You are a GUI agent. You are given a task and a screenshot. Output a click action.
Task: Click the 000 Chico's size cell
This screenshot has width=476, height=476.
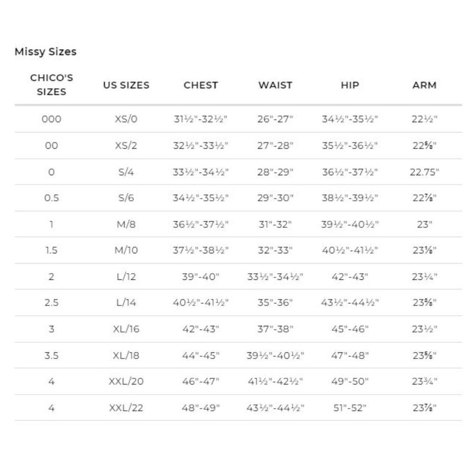pyautogui.click(x=51, y=119)
